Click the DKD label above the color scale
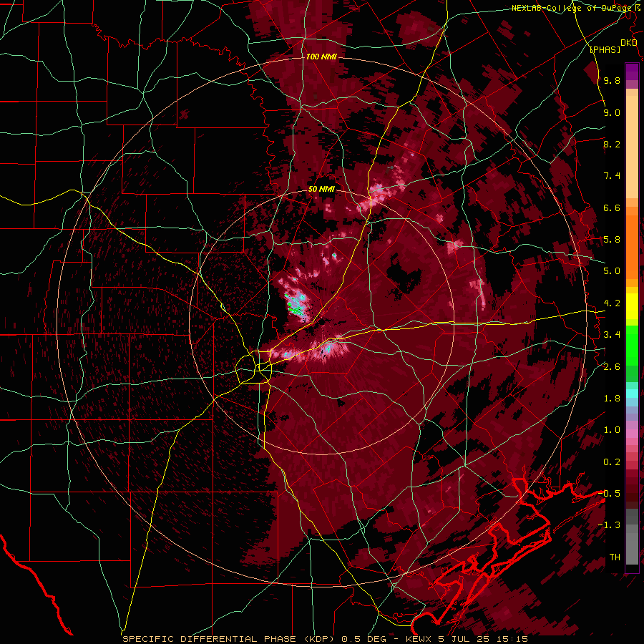644x644 pixels. click(x=628, y=43)
